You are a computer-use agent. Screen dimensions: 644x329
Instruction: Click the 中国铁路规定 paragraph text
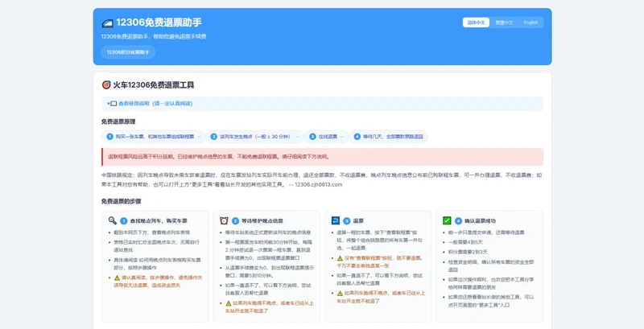pyautogui.click(x=321, y=179)
